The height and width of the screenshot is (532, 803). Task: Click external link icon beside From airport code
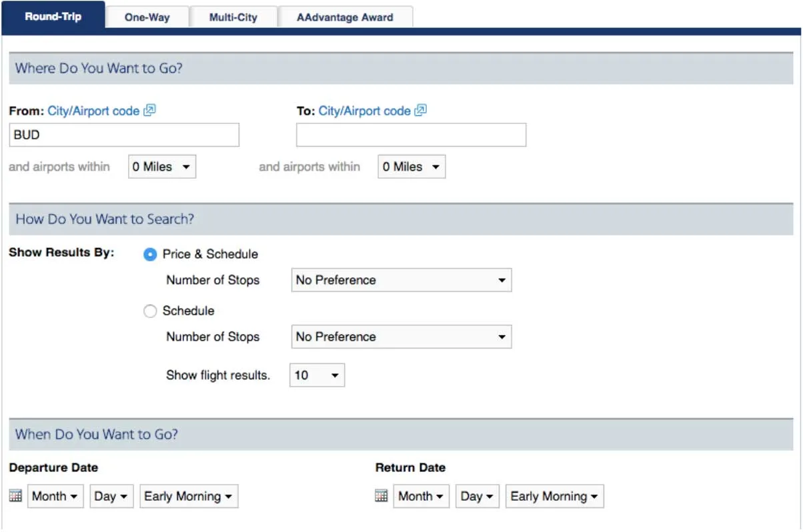pos(150,111)
